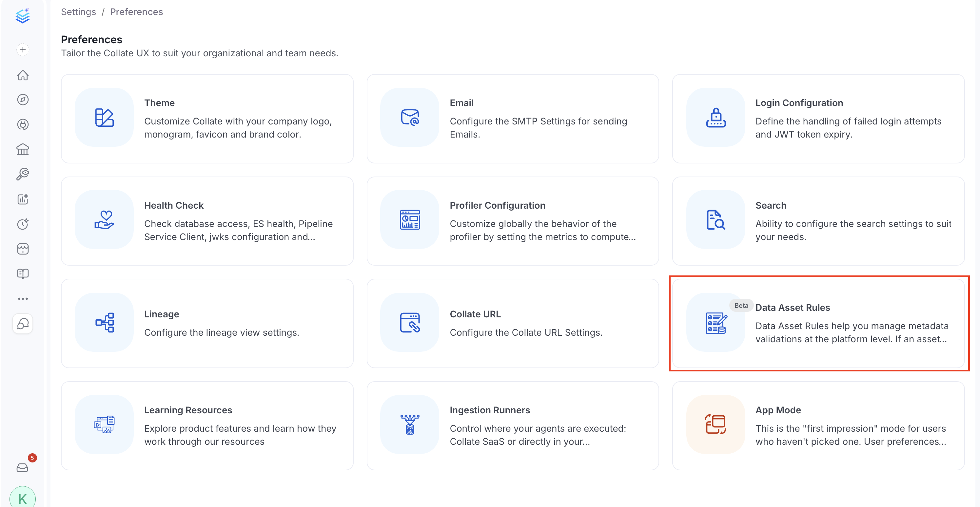Image resolution: width=980 pixels, height=507 pixels.
Task: Open the marketplace storefront icon in the sidebar
Action: click(23, 249)
